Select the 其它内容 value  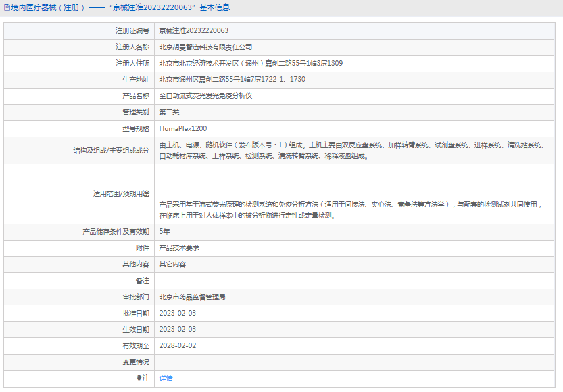click(172, 264)
